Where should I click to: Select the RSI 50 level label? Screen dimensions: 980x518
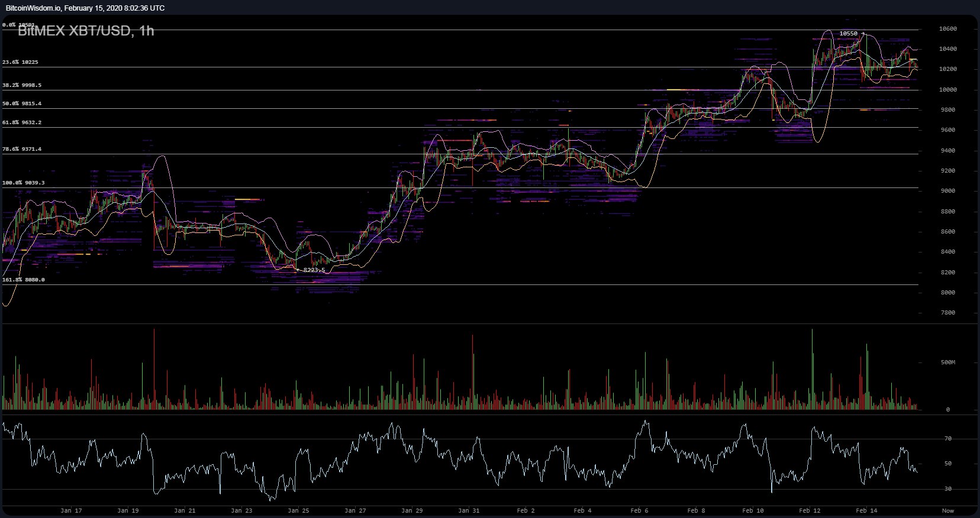pos(948,464)
